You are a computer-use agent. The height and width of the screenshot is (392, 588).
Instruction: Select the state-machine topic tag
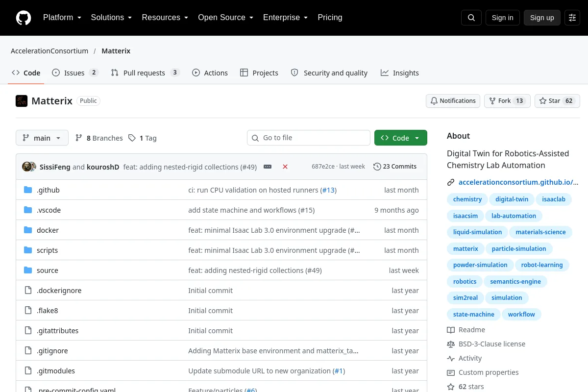474,315
